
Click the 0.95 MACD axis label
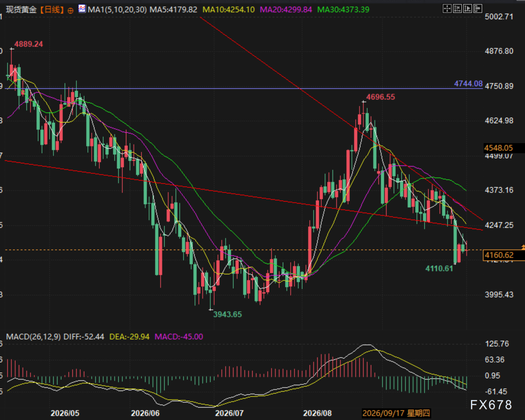(493, 376)
